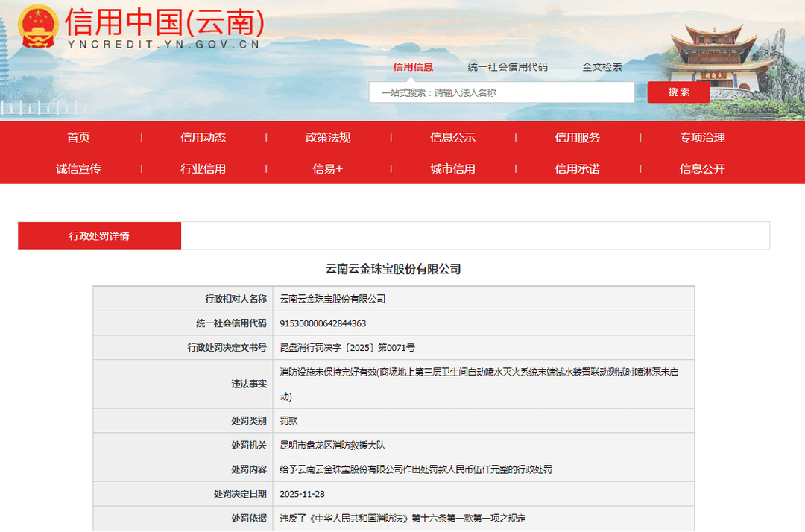Open the 首页 navigation item
This screenshot has width=805, height=532.
[x=78, y=138]
